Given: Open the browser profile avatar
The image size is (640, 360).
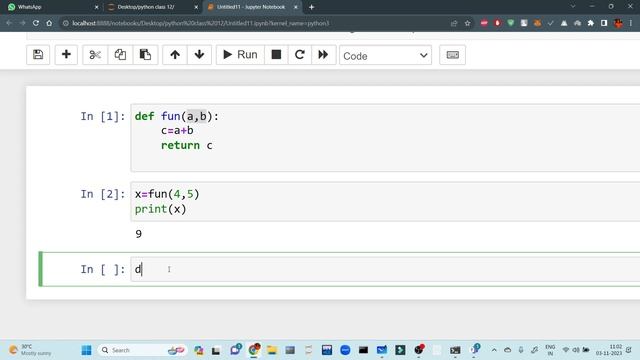Looking at the screenshot, I should pyautogui.click(x=618, y=23).
